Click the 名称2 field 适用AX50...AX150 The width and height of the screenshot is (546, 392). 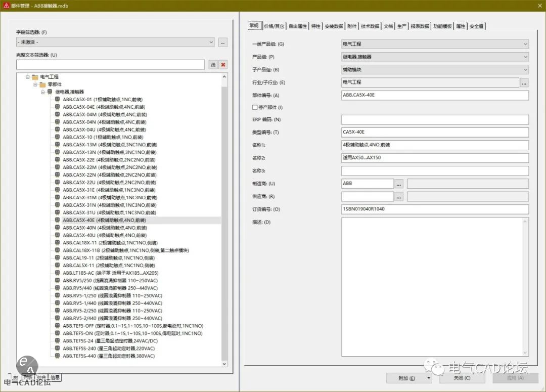[435, 158]
